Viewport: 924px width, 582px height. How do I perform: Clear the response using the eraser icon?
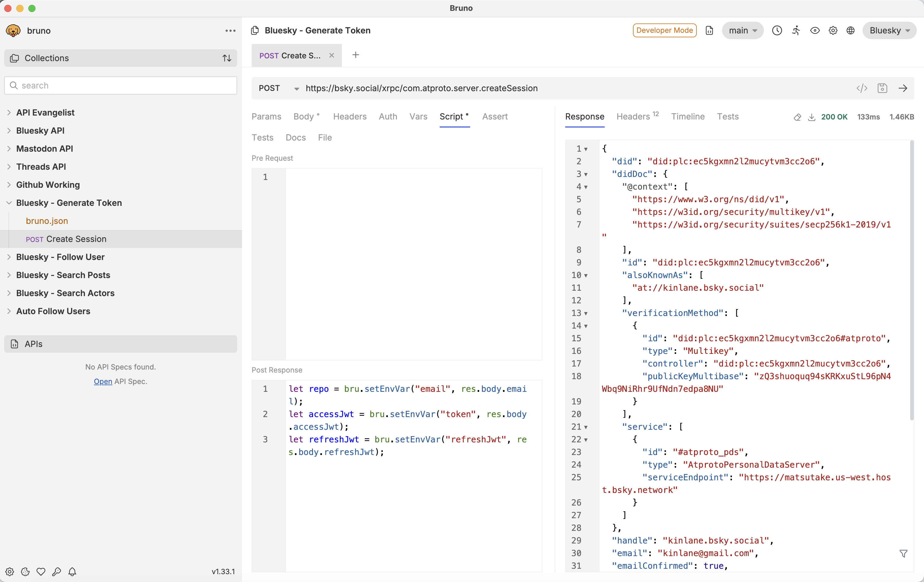tap(797, 117)
